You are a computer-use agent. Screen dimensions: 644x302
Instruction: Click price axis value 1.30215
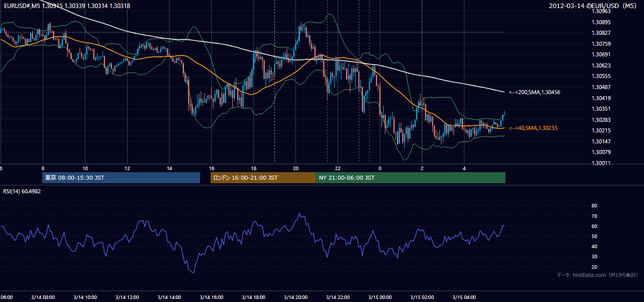pos(601,130)
